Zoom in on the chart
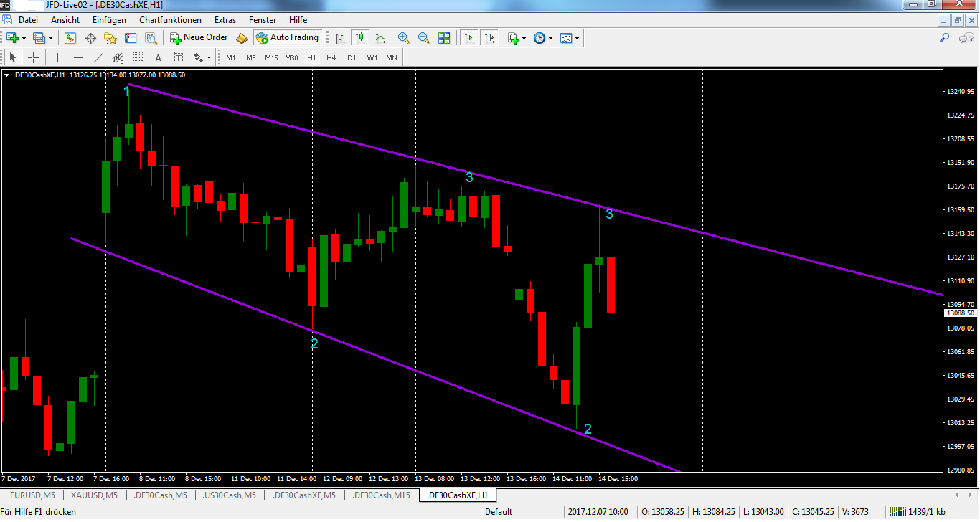980x522 pixels. [x=404, y=37]
